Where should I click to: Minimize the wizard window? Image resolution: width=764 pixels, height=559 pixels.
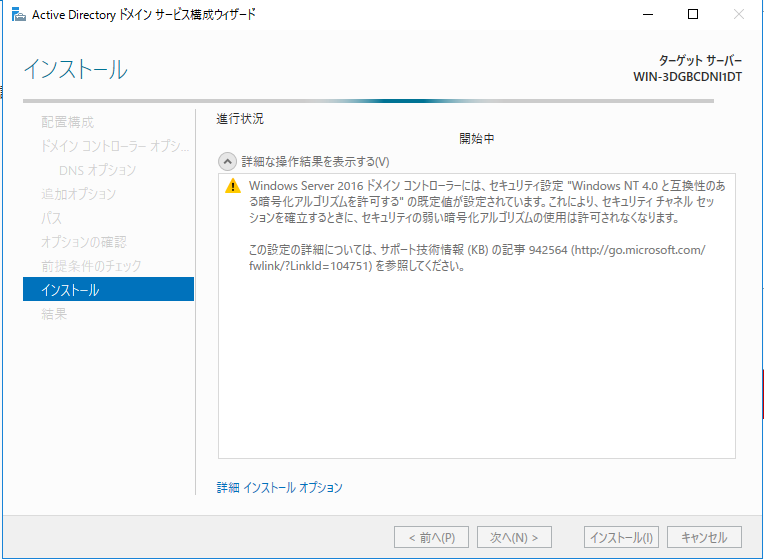coord(648,15)
